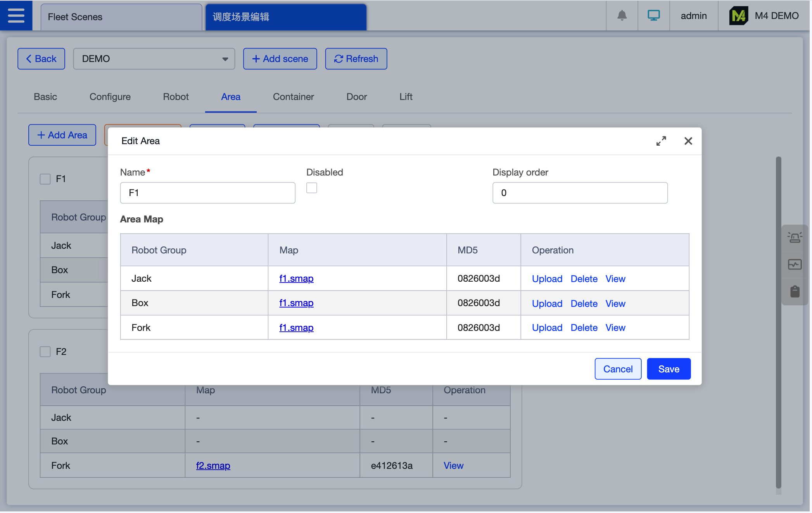Switch to the Container tab
Screen dimensions: 812x513
pos(293,97)
